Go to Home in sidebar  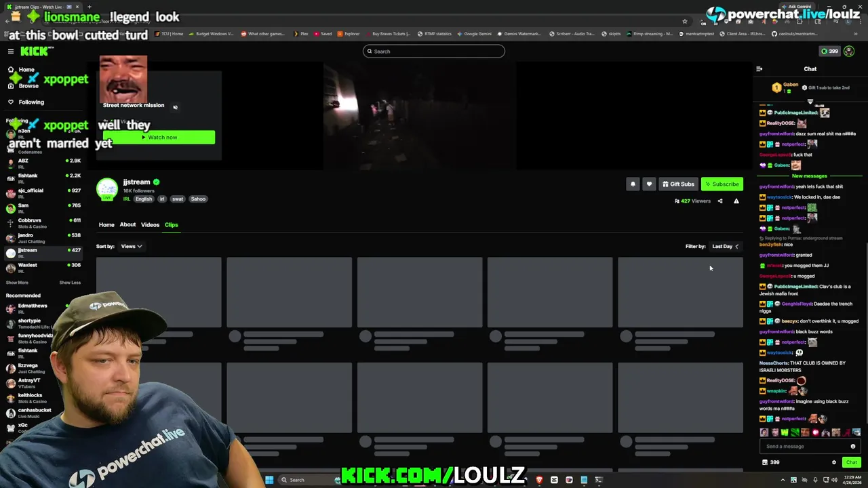pos(26,70)
